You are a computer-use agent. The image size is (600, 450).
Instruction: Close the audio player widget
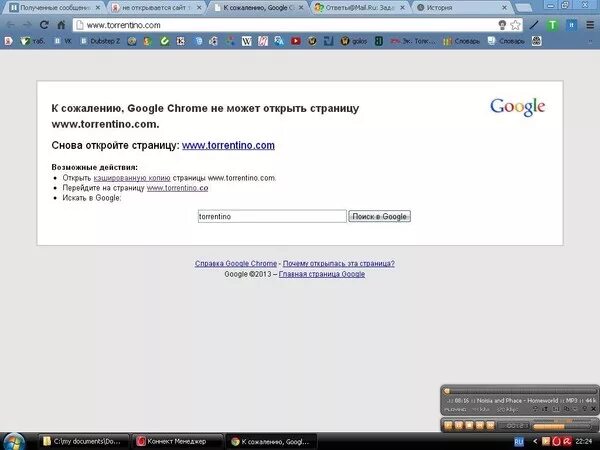(x=593, y=409)
